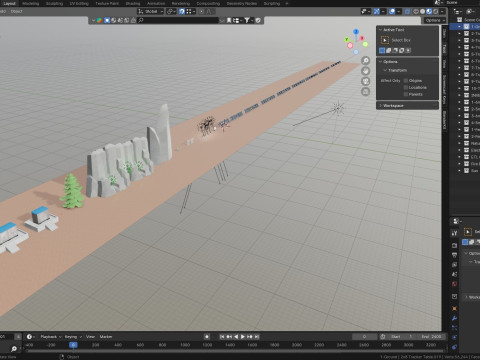This screenshot has width=480, height=360.
Task: Switch to rendered viewport shading
Action: coord(436,11)
